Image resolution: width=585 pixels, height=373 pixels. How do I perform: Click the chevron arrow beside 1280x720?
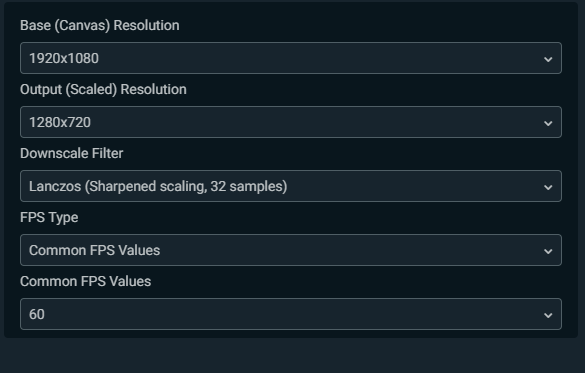548,123
